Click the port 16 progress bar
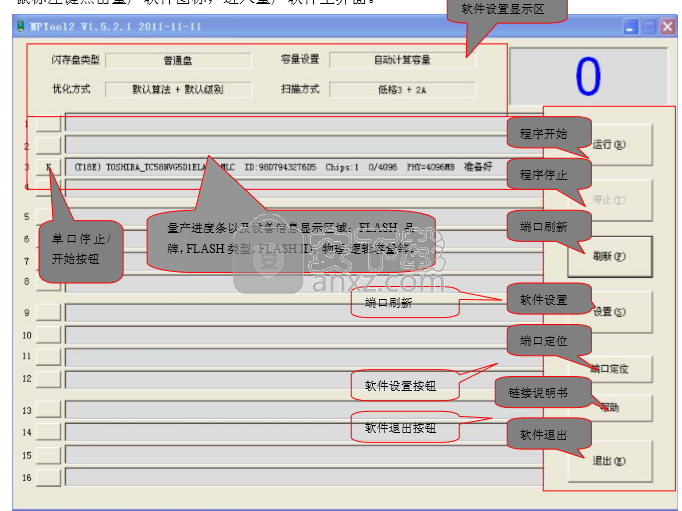Image resolution: width=682 pixels, height=511 pixels. point(304,478)
